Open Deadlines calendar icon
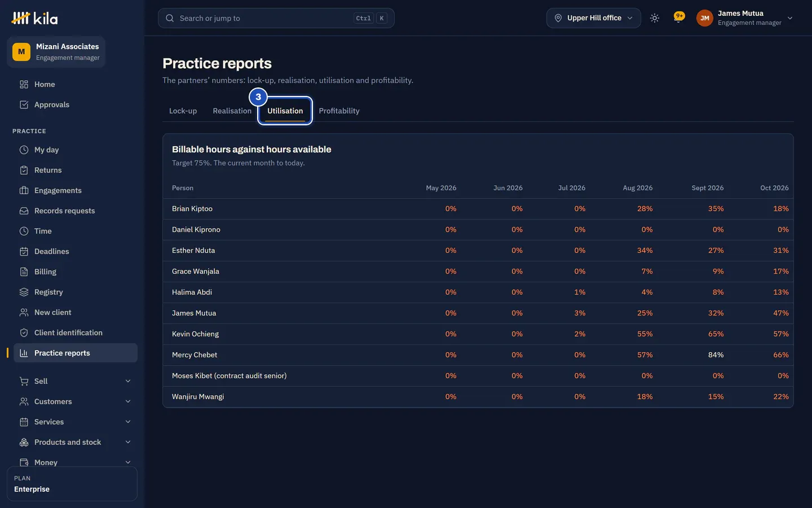812x508 pixels. [24, 251]
